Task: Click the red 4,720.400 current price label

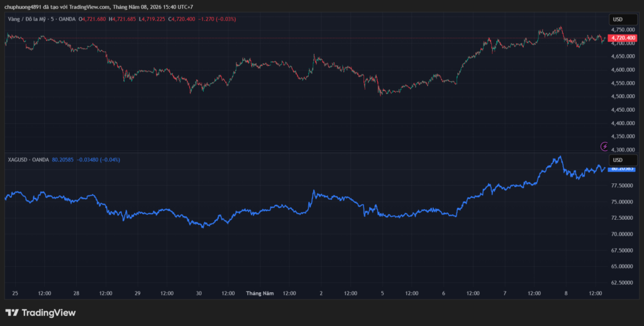Action: 623,38
